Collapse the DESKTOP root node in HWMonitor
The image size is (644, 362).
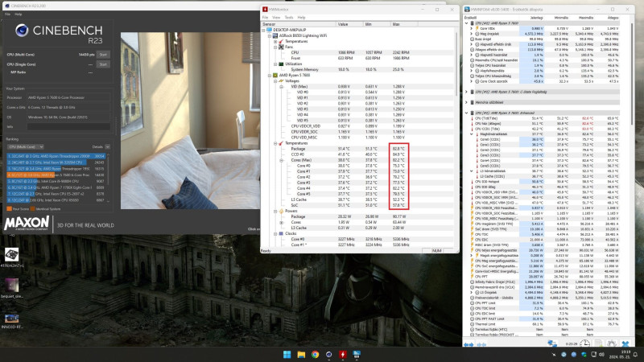[x=264, y=30]
